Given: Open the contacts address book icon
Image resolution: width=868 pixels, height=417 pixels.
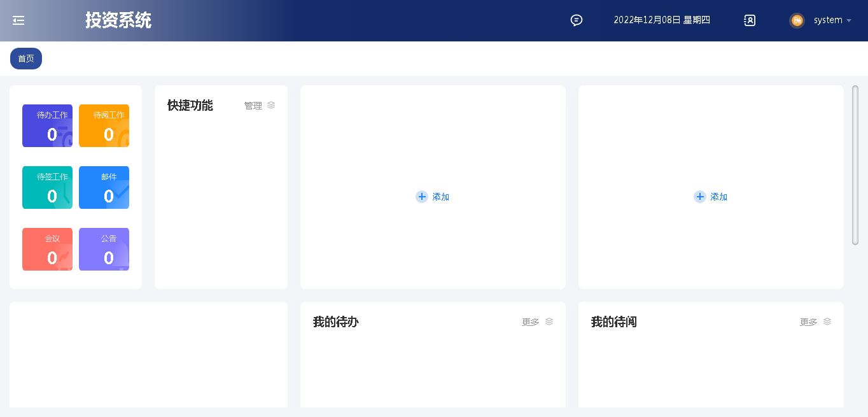Looking at the screenshot, I should 750,20.
